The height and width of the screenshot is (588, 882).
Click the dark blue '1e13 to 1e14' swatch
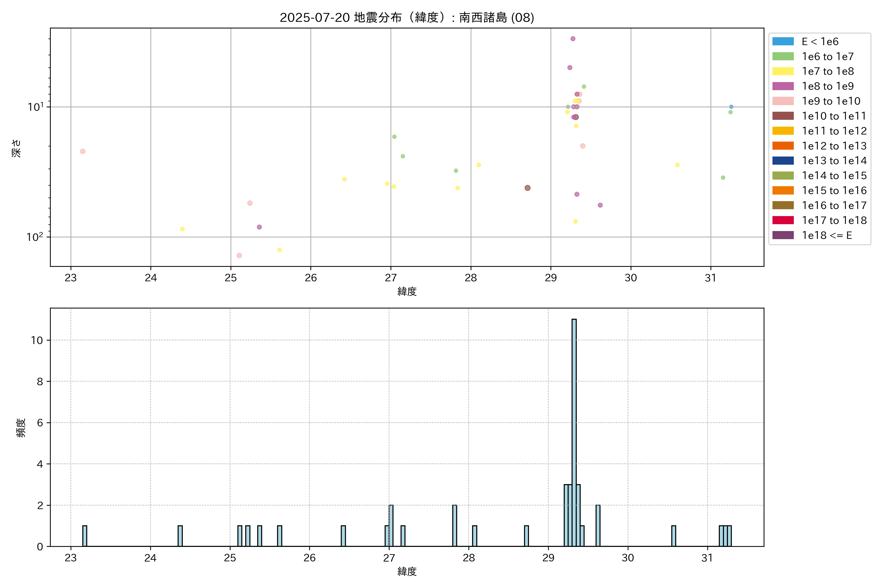point(783,160)
